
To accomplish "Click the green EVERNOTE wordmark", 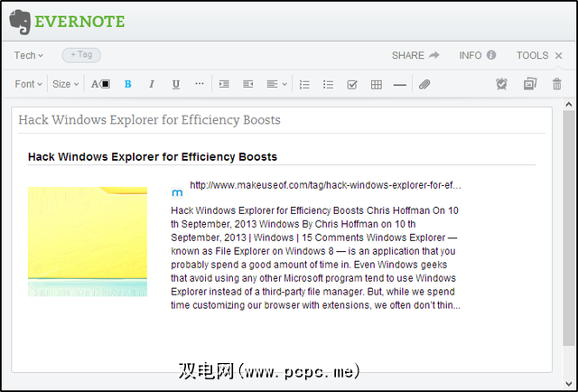I will [x=79, y=22].
